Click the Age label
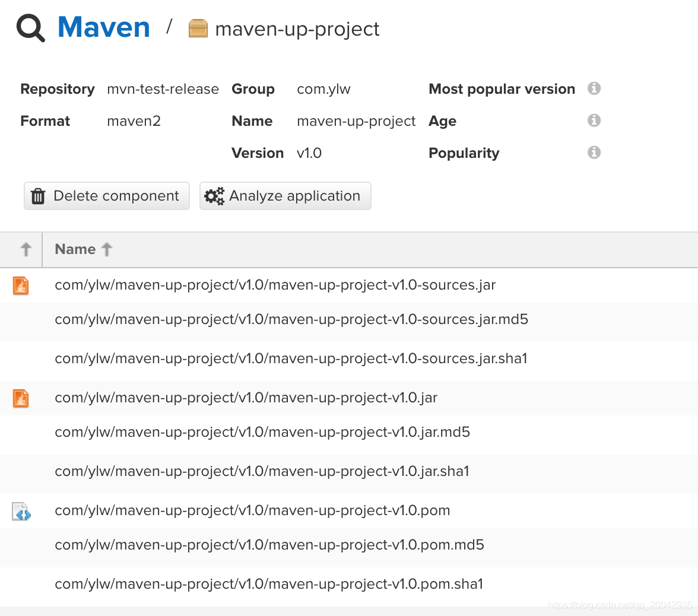Image resolution: width=698 pixels, height=616 pixels. coord(443,121)
